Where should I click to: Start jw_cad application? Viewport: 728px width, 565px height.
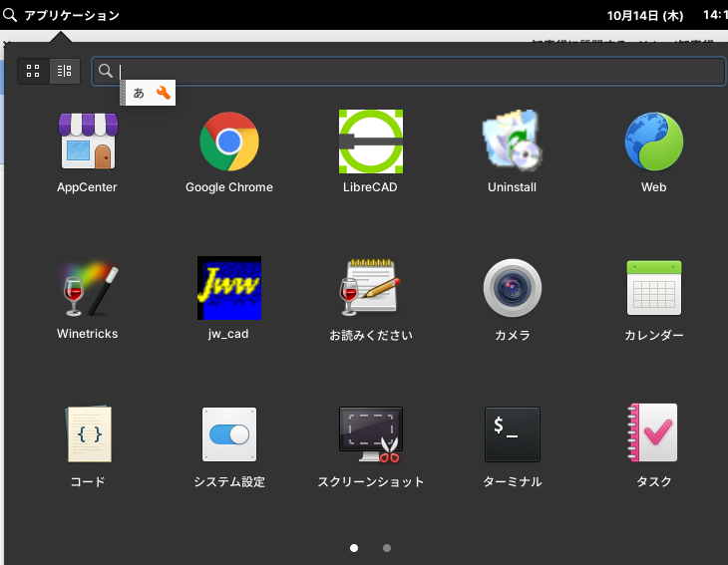[229, 288]
